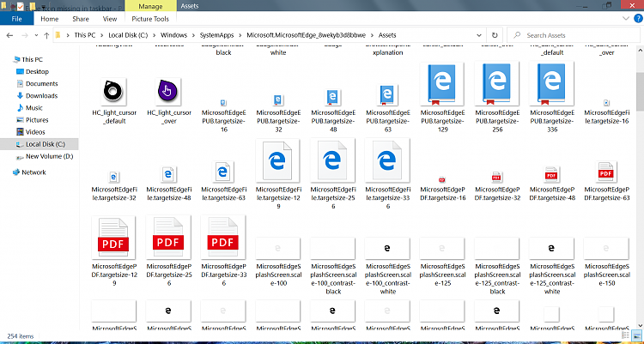Select MicrosoftEdgeFile.targetsize-48 icon
644x344 pixels.
pyautogui.click(x=168, y=174)
